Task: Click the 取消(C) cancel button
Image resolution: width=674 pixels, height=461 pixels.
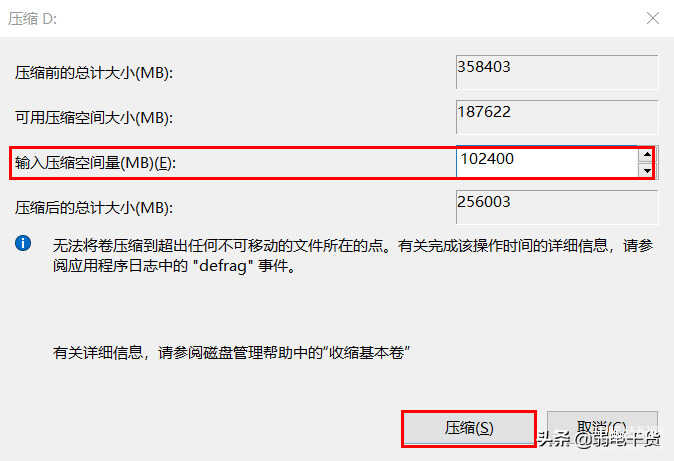Action: tap(602, 428)
